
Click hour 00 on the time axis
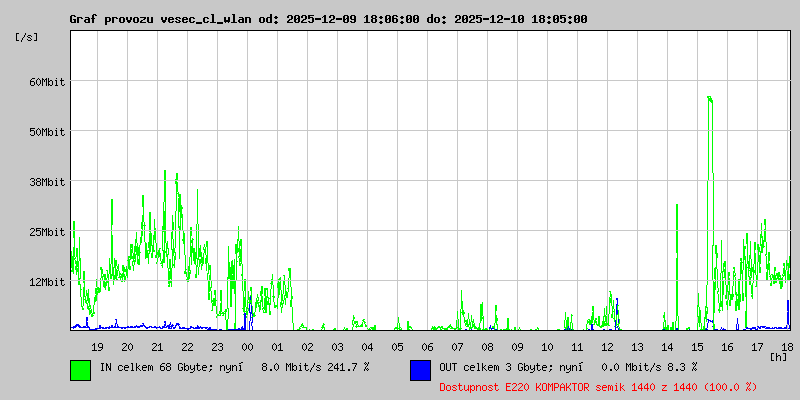point(247,346)
